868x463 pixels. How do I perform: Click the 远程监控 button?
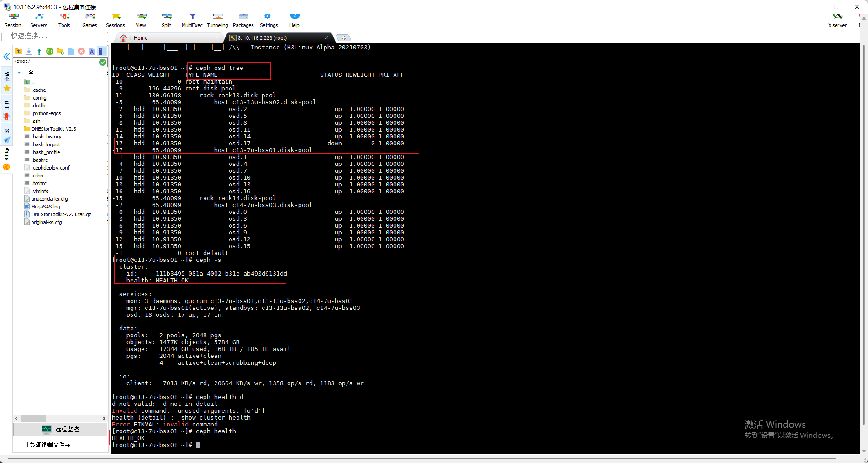(x=60, y=429)
